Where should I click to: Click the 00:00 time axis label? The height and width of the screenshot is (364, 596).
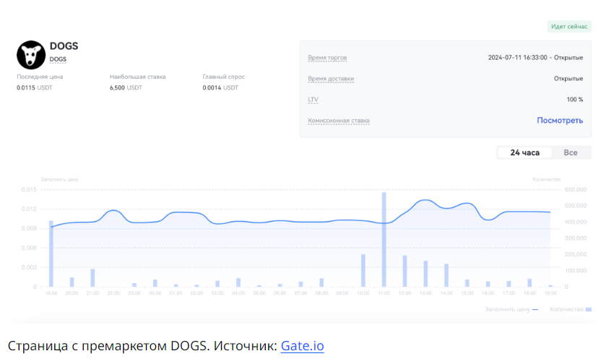[x=155, y=293]
